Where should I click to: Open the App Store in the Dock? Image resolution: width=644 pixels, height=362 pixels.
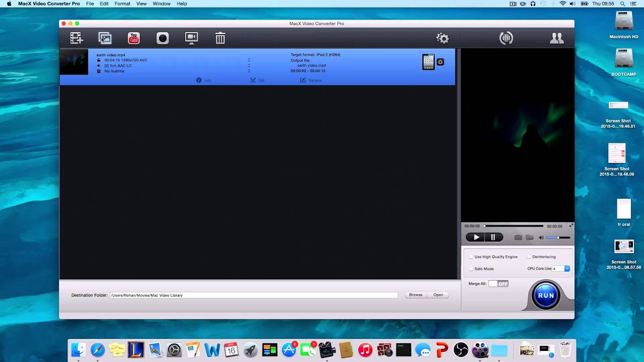(x=289, y=349)
